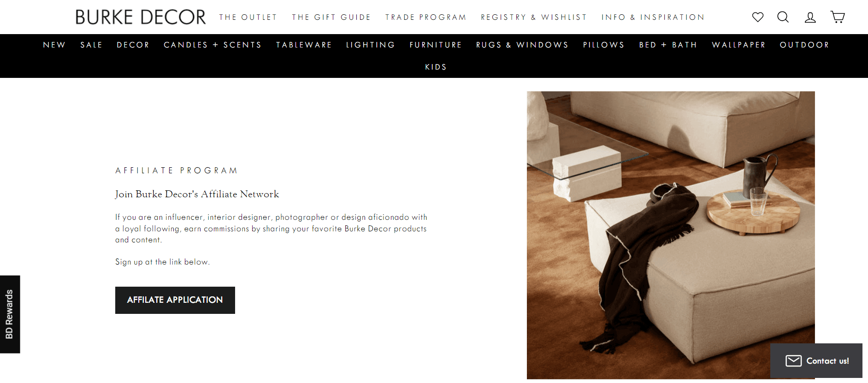Click the Affiliate Application button

click(x=175, y=300)
